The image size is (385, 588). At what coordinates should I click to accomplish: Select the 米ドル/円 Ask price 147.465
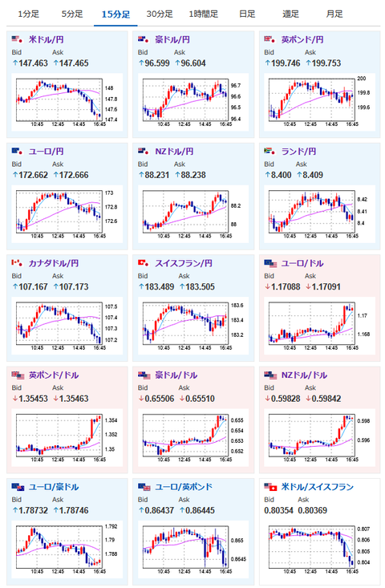coord(71,63)
